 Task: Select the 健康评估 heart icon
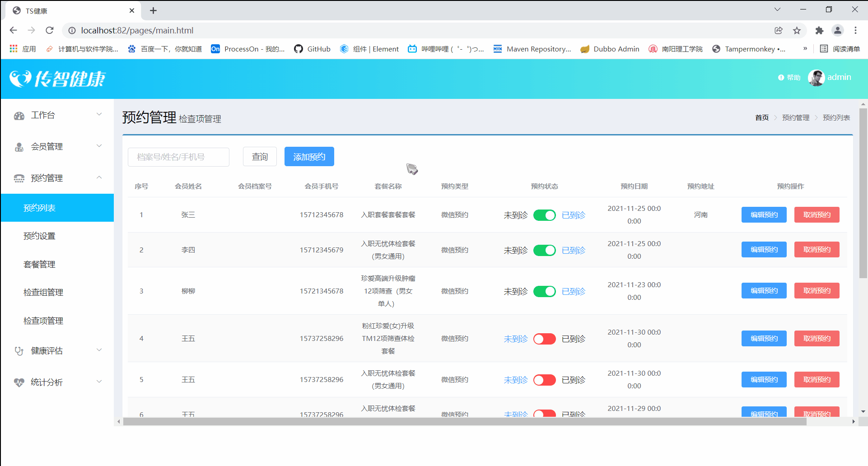pyautogui.click(x=19, y=350)
